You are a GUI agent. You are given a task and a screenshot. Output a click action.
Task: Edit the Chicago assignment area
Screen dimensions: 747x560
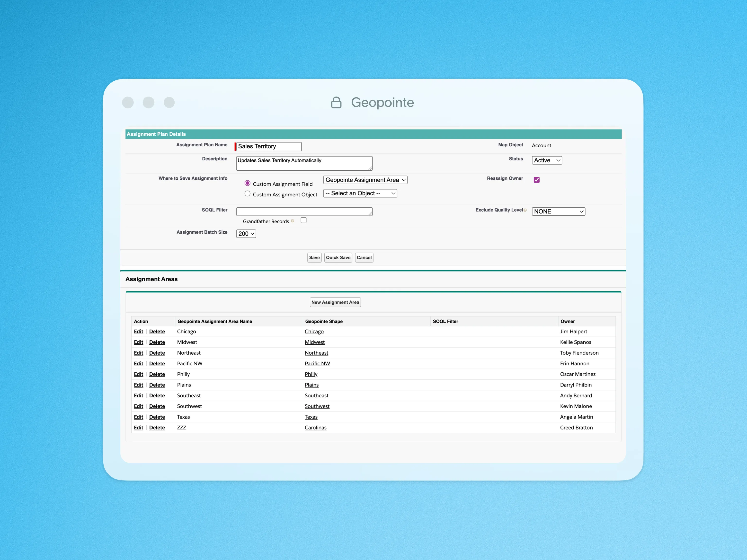coord(138,332)
